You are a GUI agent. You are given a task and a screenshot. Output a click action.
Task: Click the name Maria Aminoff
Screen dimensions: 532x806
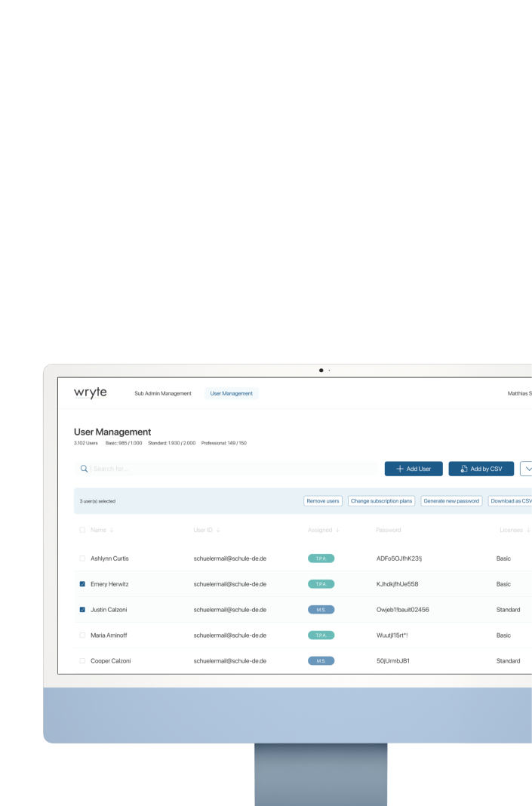pos(109,635)
